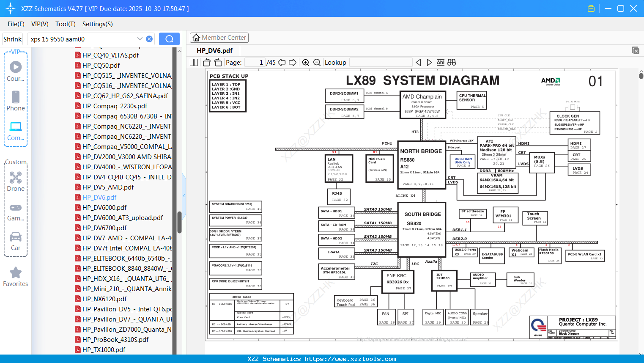Rotate the page clockwise

(218, 62)
